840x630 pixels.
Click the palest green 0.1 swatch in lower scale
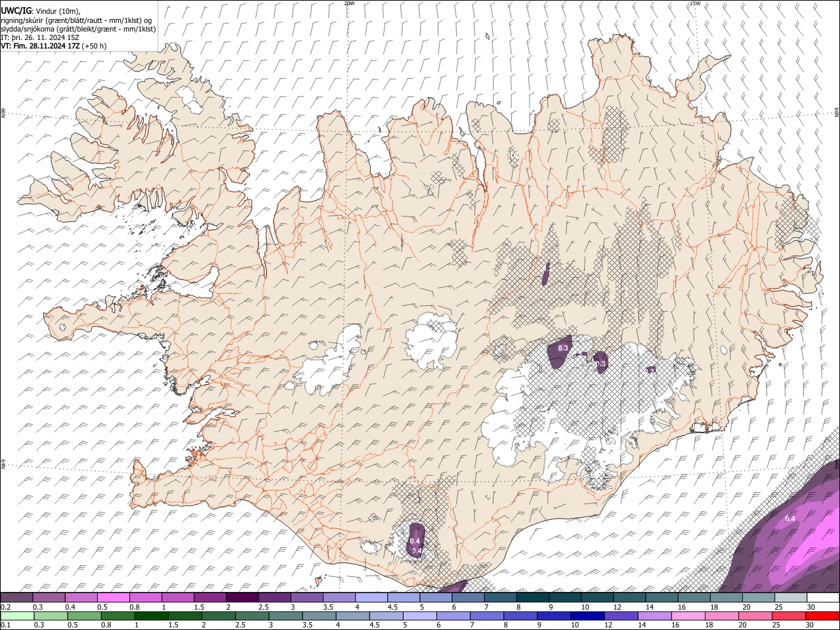(x=18, y=616)
